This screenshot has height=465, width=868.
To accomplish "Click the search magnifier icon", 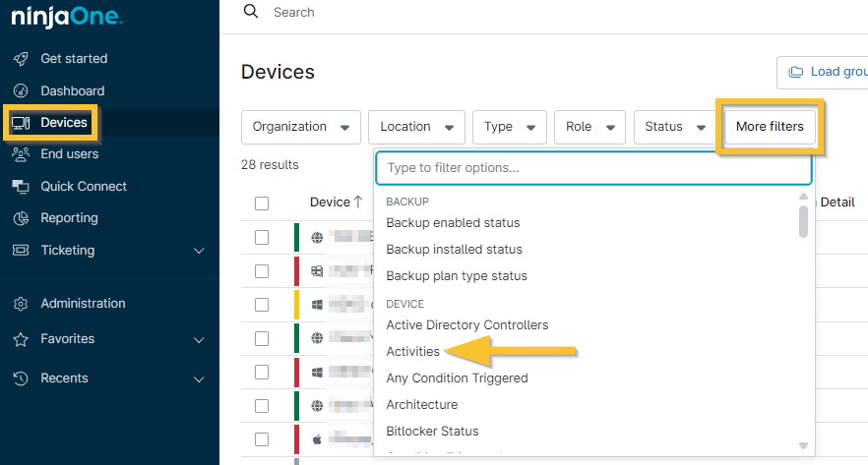I will [x=251, y=11].
